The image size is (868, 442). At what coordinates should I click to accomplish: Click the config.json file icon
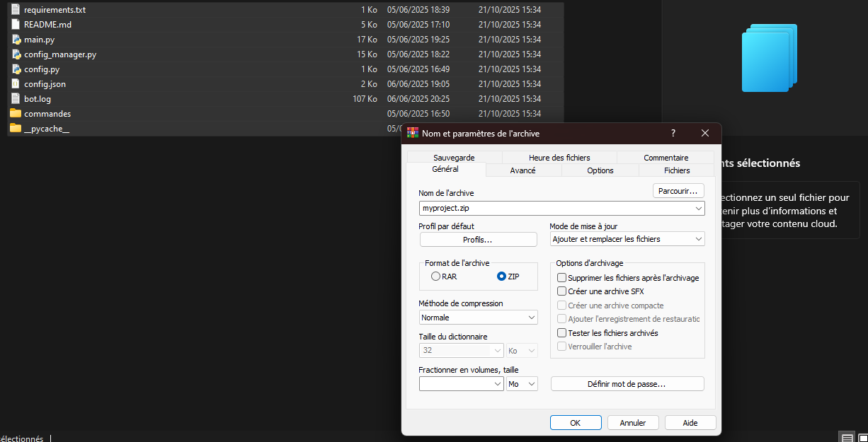click(x=16, y=83)
